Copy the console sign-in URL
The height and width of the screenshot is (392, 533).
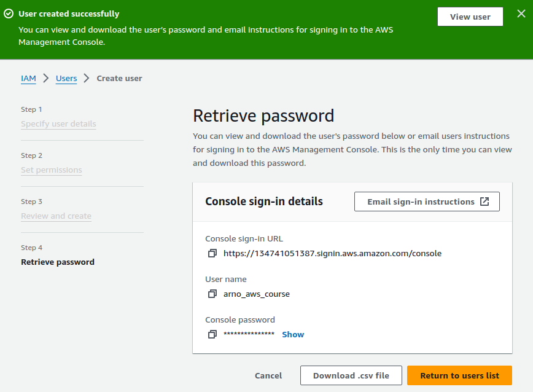212,253
